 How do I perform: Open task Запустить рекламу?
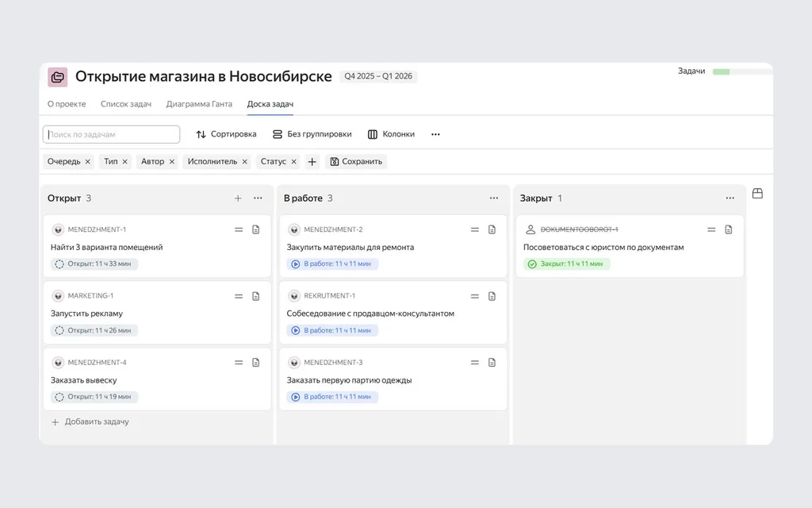[86, 314]
